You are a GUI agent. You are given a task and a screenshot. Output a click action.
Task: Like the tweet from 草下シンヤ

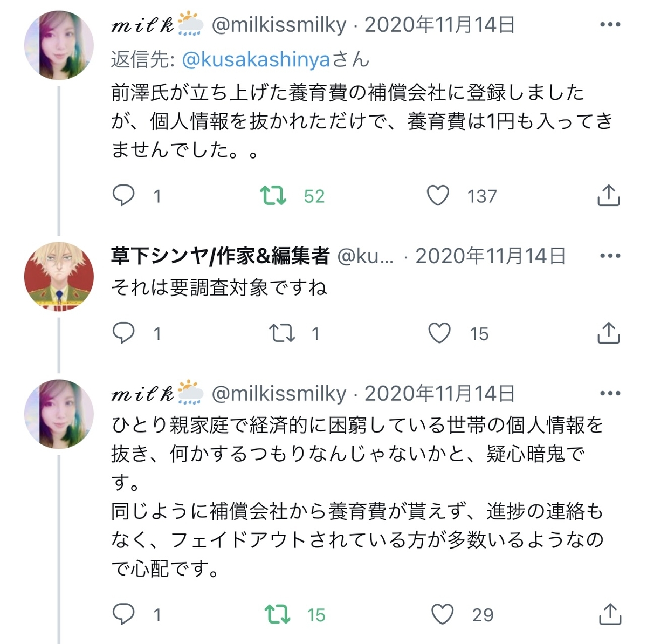440,333
